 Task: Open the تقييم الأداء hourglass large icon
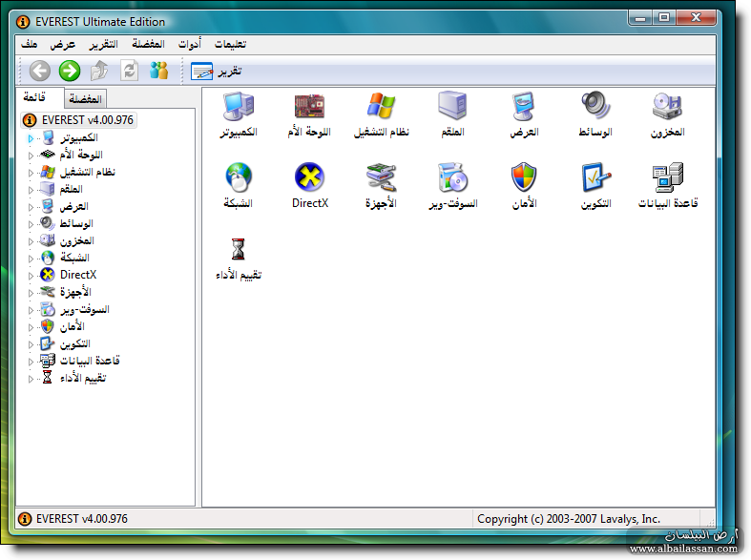pyautogui.click(x=239, y=259)
